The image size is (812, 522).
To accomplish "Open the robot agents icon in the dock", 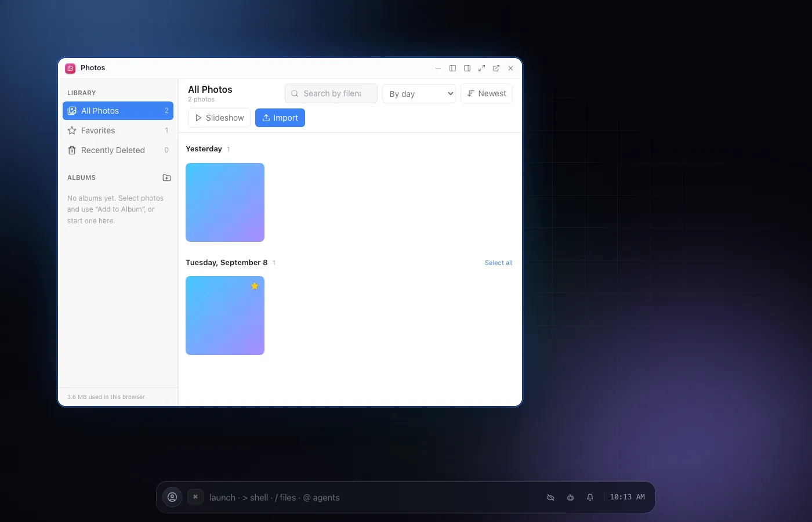I will pos(570,498).
